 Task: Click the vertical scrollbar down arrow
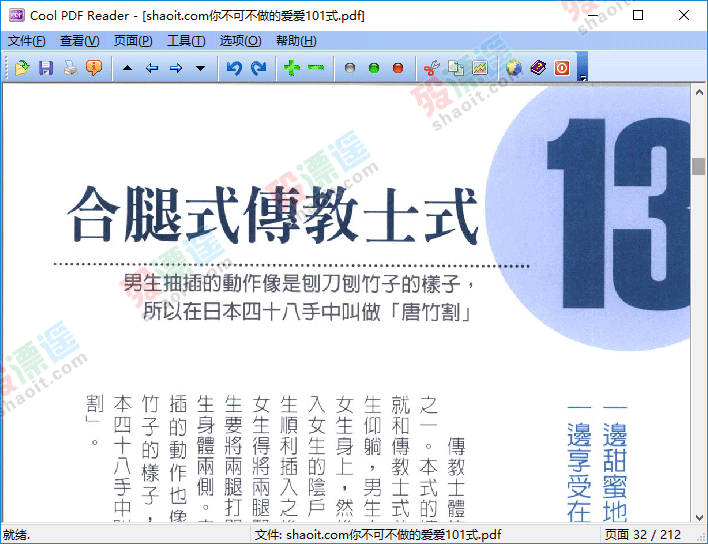(x=699, y=517)
